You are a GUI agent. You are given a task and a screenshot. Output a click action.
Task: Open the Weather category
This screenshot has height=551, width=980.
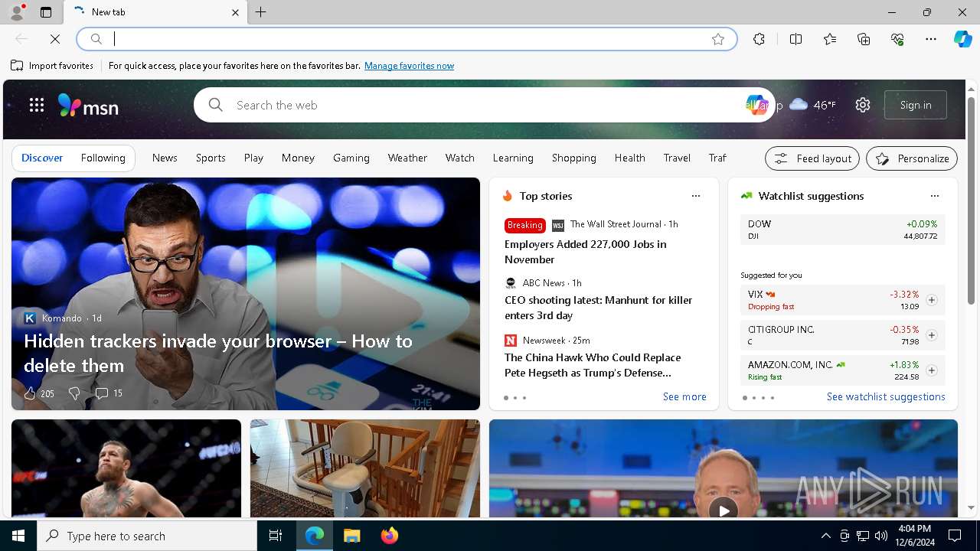coord(407,158)
